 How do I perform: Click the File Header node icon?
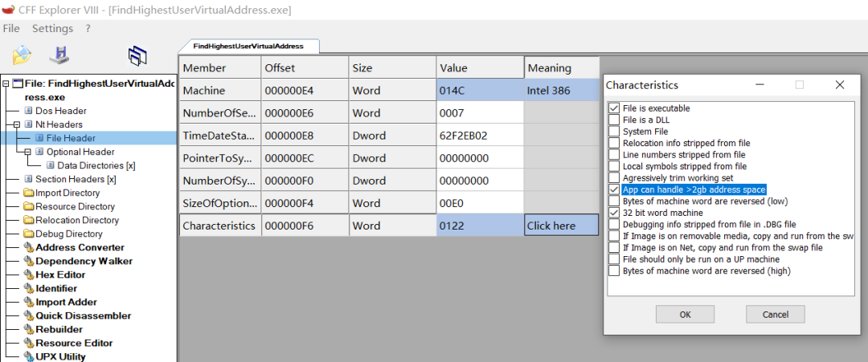[x=40, y=138]
